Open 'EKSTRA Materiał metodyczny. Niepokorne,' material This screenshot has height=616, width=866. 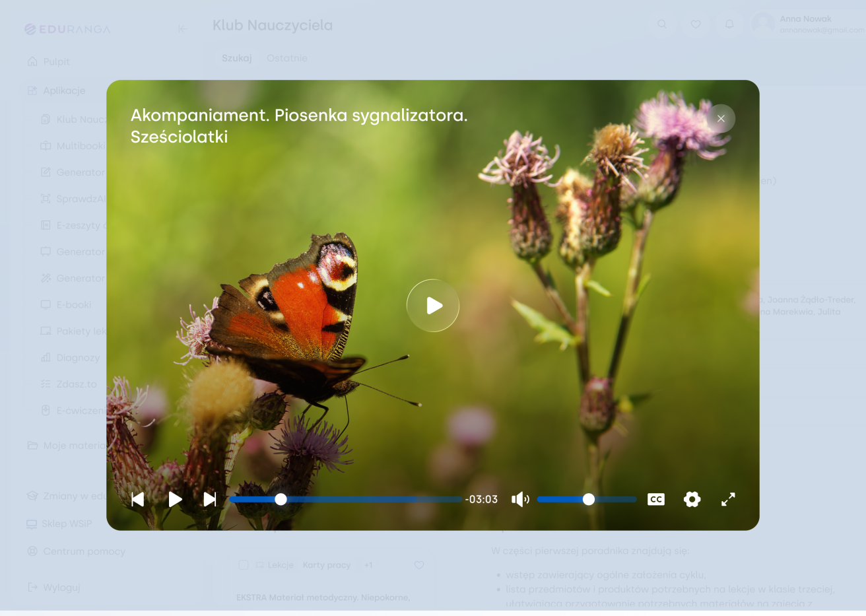(x=323, y=598)
